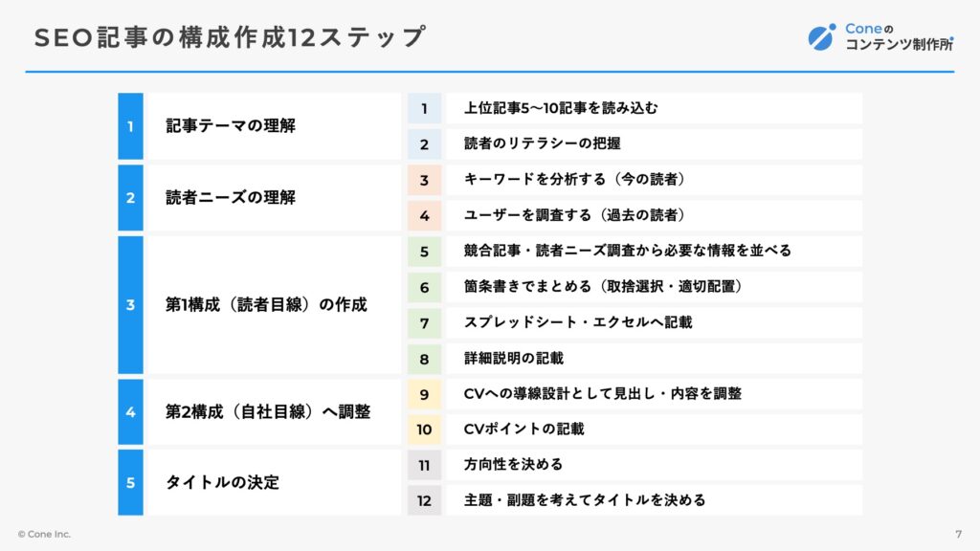Click the blue section 1 number badge

(x=130, y=126)
